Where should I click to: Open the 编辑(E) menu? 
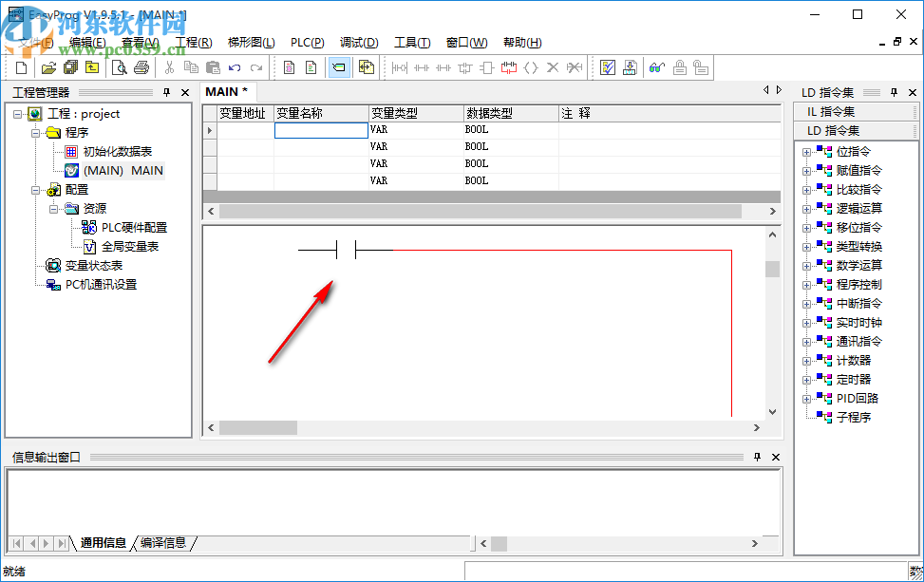(x=87, y=43)
